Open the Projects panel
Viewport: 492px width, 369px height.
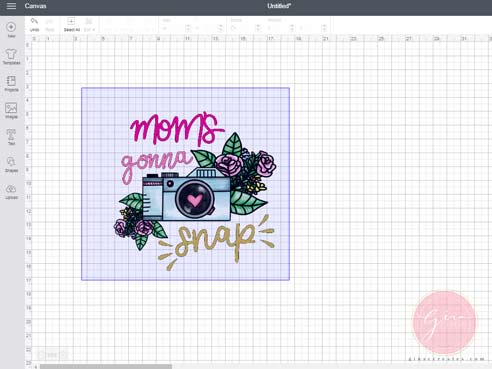click(x=11, y=83)
